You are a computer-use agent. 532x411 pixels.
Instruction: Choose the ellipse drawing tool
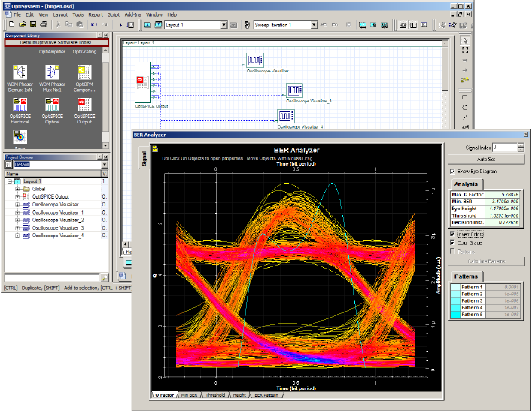(x=464, y=108)
